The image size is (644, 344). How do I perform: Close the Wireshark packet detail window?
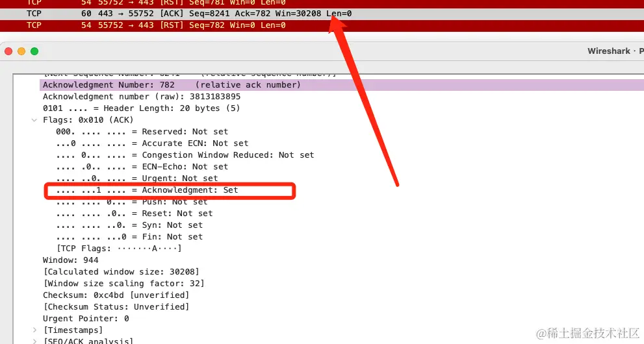point(8,51)
